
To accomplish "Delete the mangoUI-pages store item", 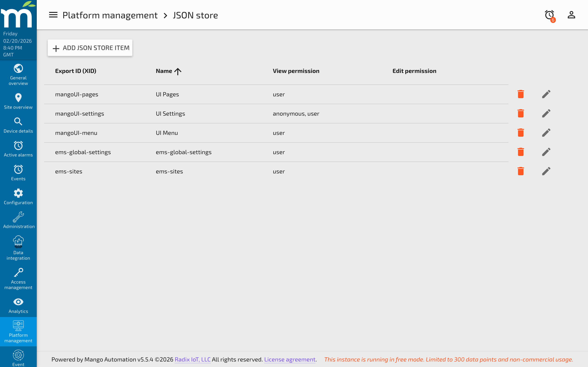I will click(x=521, y=94).
